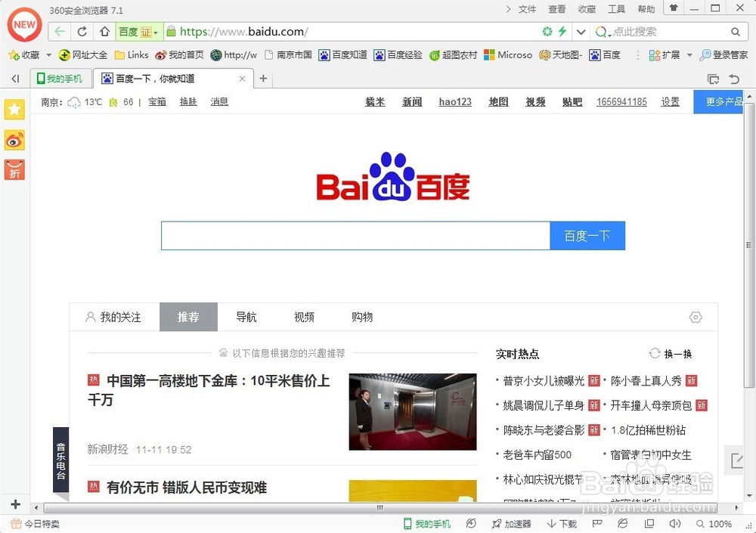
Task: Open the Links bookmark folder
Action: click(132, 55)
